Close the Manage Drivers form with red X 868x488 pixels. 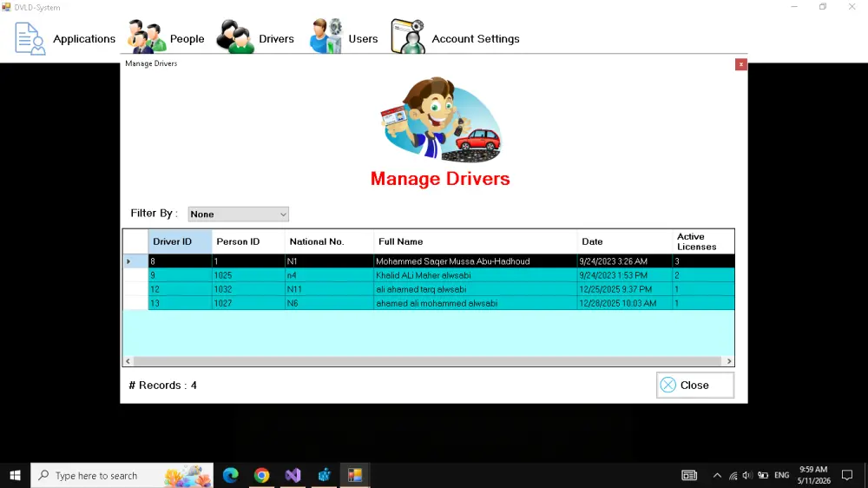(x=740, y=64)
